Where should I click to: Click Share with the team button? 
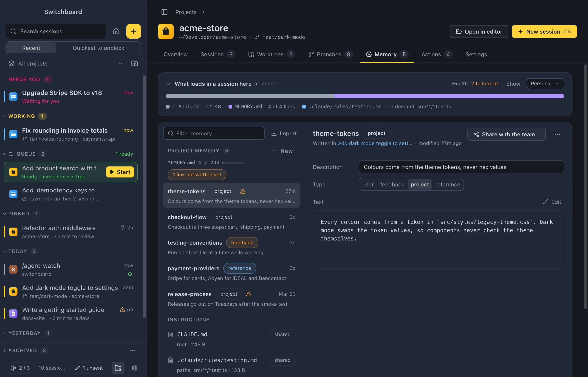[506, 134]
